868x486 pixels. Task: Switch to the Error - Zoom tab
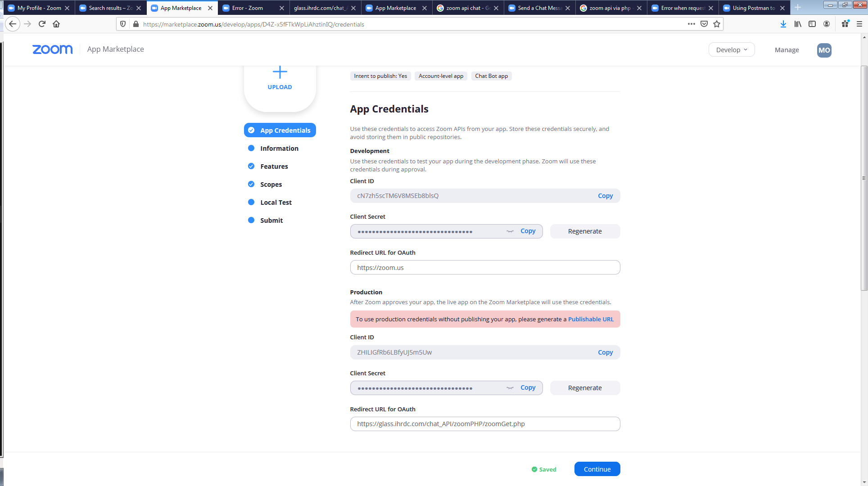248,8
